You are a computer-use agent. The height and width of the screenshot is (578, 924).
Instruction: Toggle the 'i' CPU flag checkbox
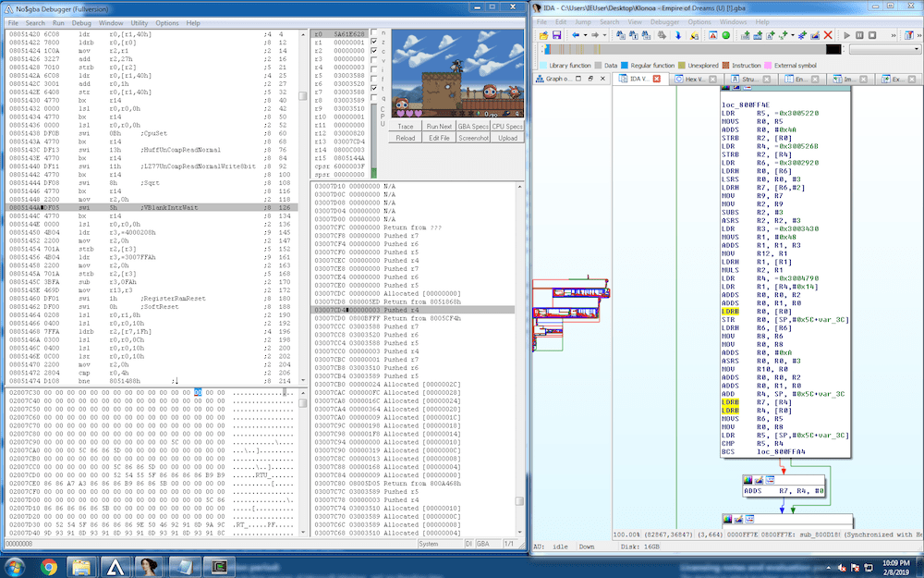click(x=373, y=69)
